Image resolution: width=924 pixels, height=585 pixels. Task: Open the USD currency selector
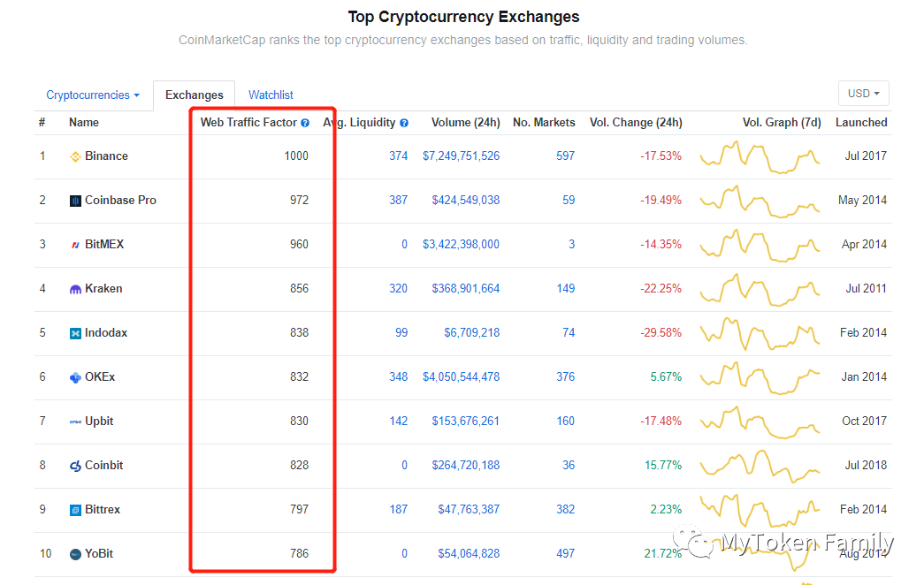[863, 94]
